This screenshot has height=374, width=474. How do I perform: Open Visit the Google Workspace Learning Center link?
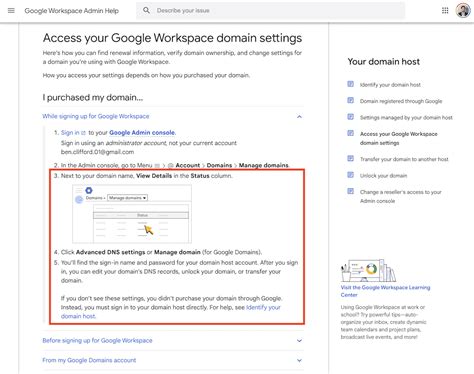click(385, 291)
